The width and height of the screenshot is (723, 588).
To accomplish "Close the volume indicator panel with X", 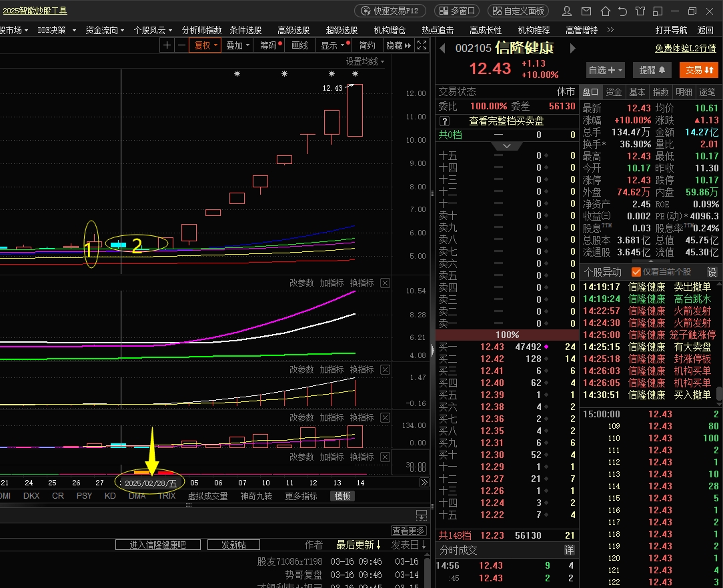I will 385,417.
